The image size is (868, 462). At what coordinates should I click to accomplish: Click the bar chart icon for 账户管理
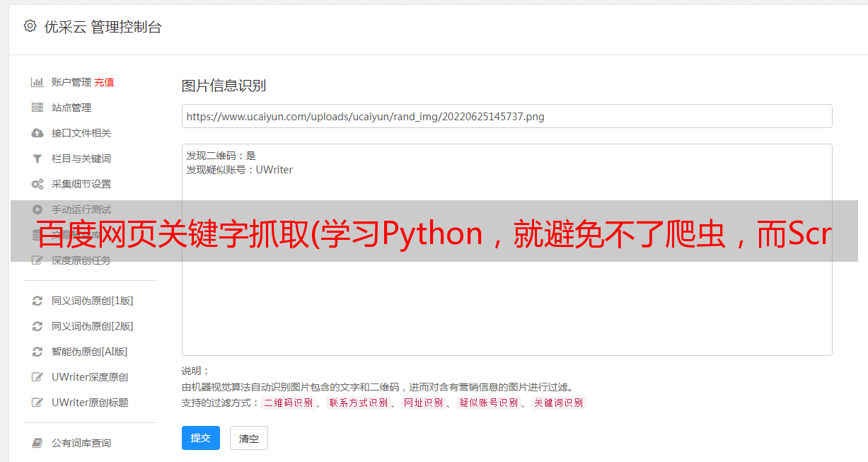point(37,82)
